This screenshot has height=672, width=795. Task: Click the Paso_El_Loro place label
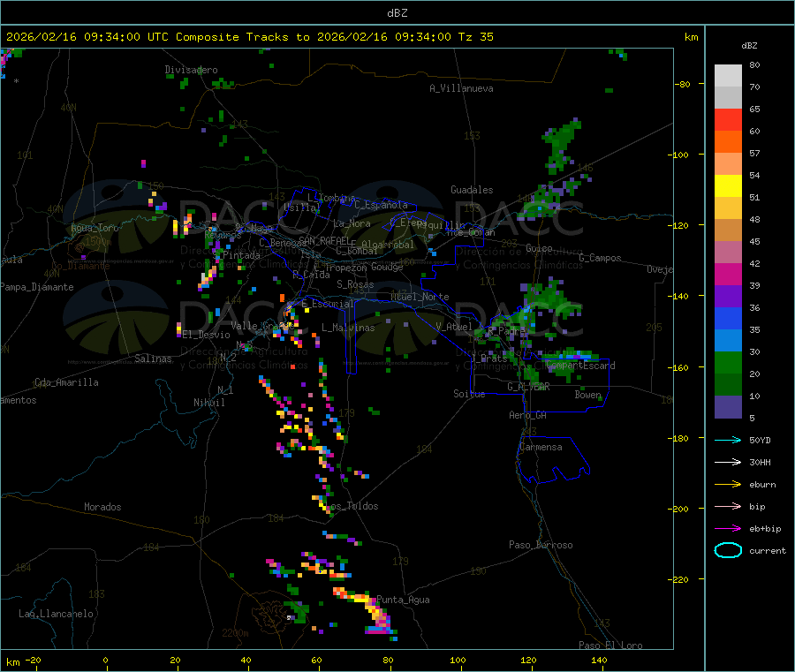[x=611, y=646]
